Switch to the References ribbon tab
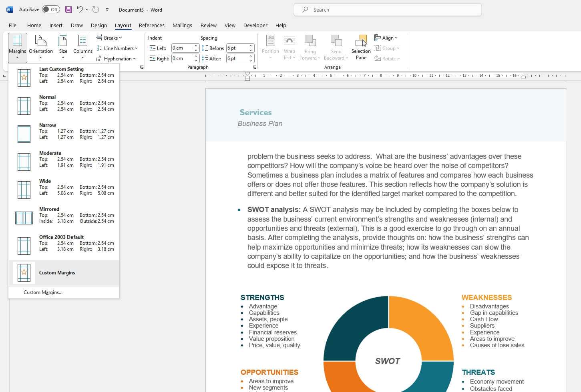Image resolution: width=581 pixels, height=392 pixels. pyautogui.click(x=151, y=25)
